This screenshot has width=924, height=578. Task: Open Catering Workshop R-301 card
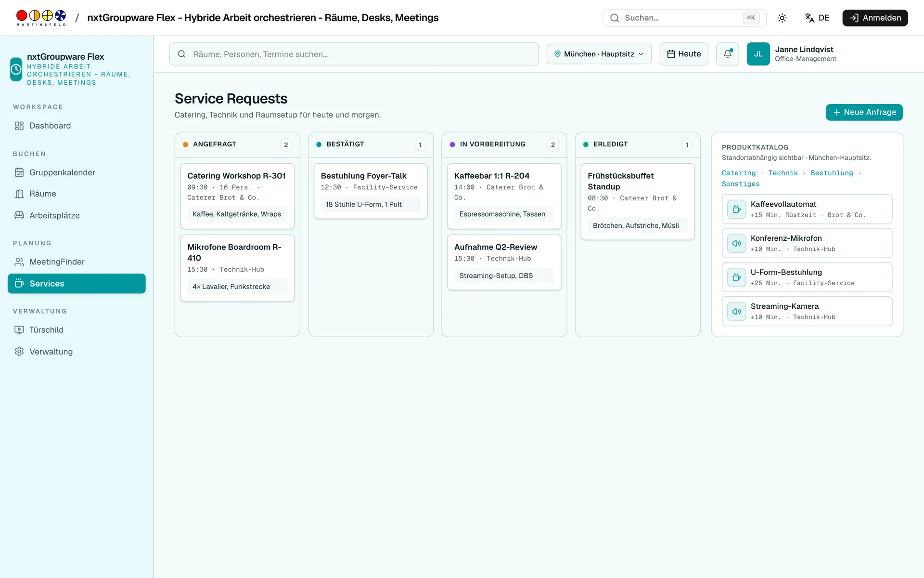(x=237, y=196)
